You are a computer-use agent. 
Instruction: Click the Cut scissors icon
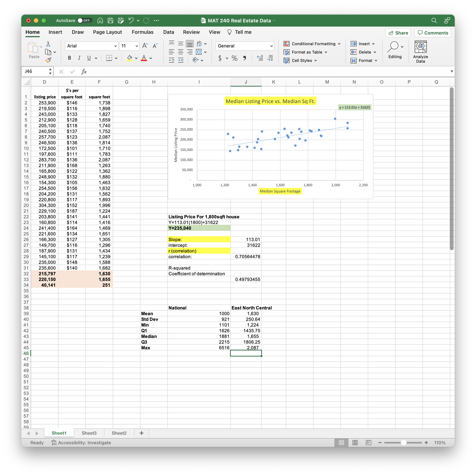pyautogui.click(x=48, y=44)
